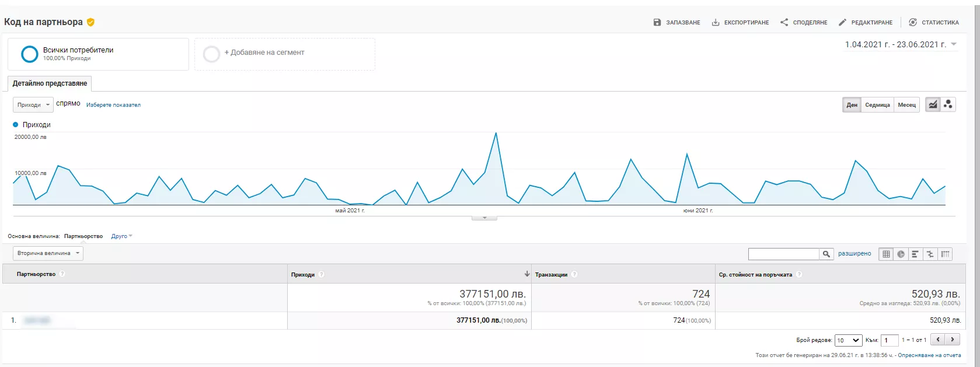Switch to motion chart view icon
This screenshot has width=980, height=367.
[x=948, y=104]
